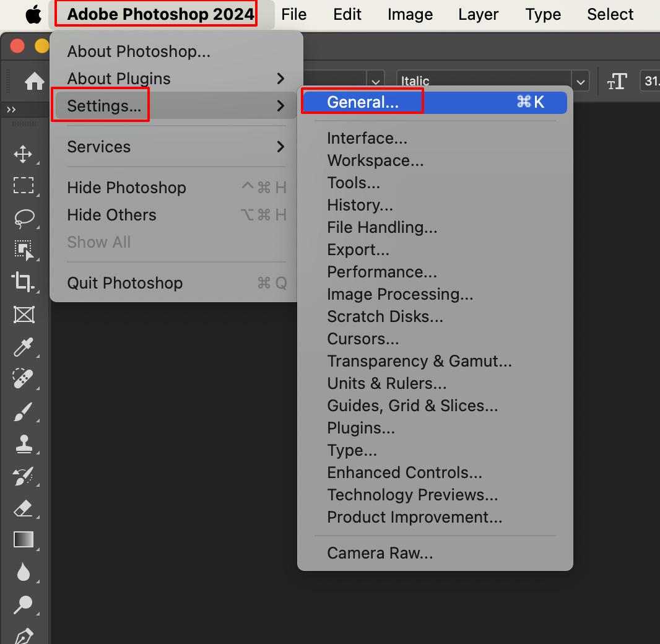Image resolution: width=660 pixels, height=644 pixels.
Task: Open Technology Previews... settings
Action: coord(435,495)
